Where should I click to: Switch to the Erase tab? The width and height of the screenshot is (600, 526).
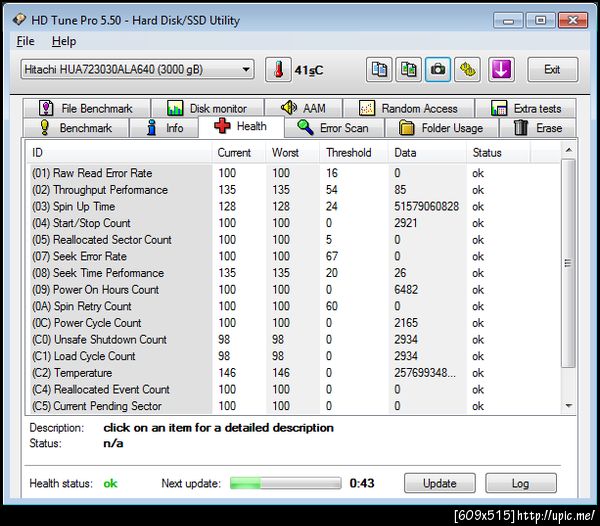(x=538, y=128)
